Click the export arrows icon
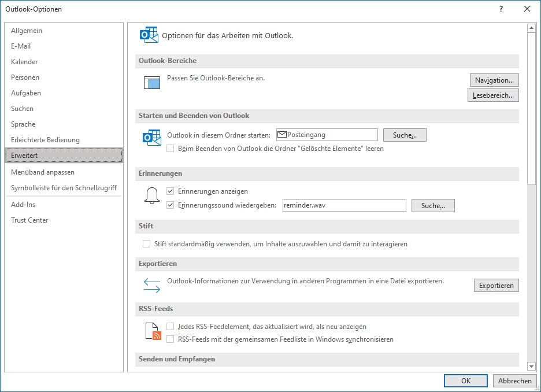This screenshot has height=392, width=541. pyautogui.click(x=151, y=286)
